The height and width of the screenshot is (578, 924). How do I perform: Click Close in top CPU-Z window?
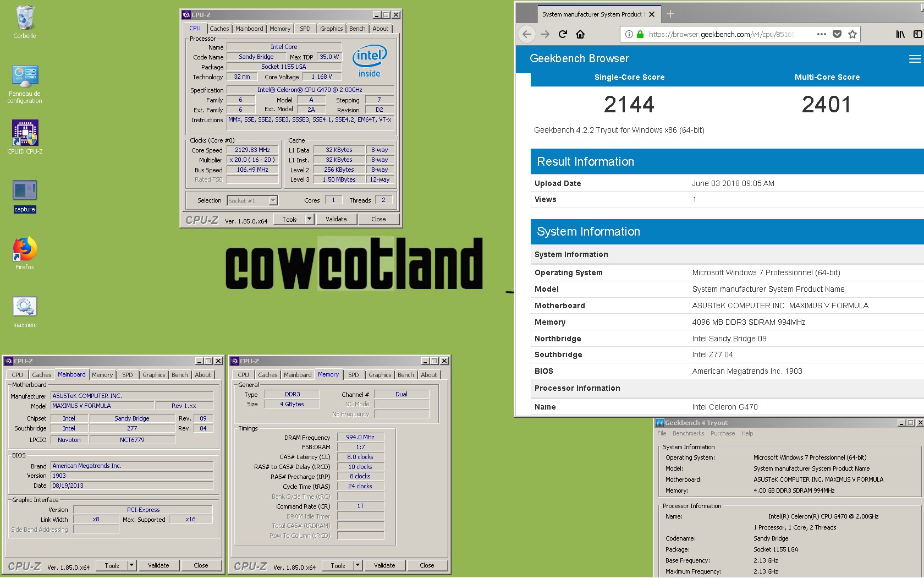378,219
